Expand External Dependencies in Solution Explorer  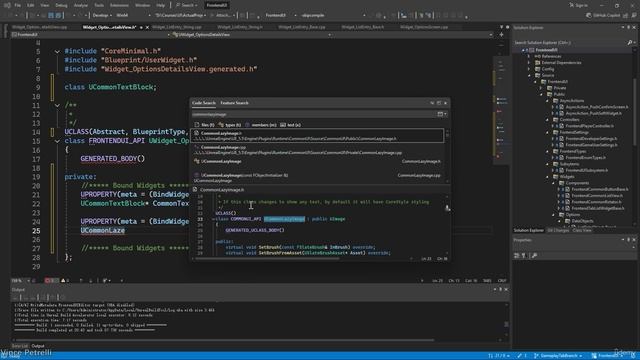pos(529,63)
